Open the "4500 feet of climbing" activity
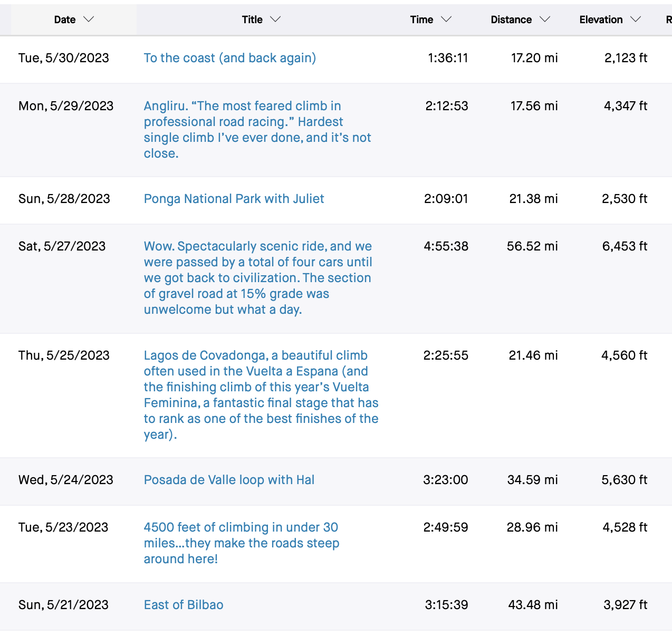The image size is (672, 636). [241, 543]
